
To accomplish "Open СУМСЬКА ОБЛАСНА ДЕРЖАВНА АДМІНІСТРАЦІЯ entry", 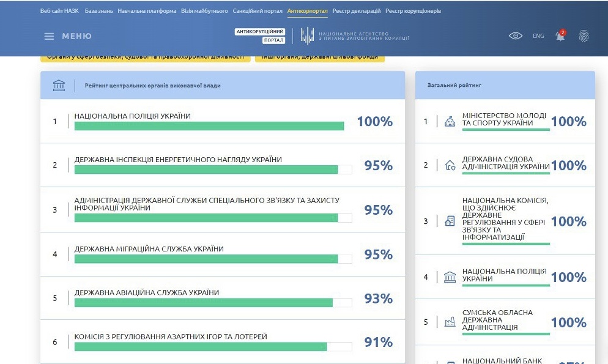I will coord(497,320).
